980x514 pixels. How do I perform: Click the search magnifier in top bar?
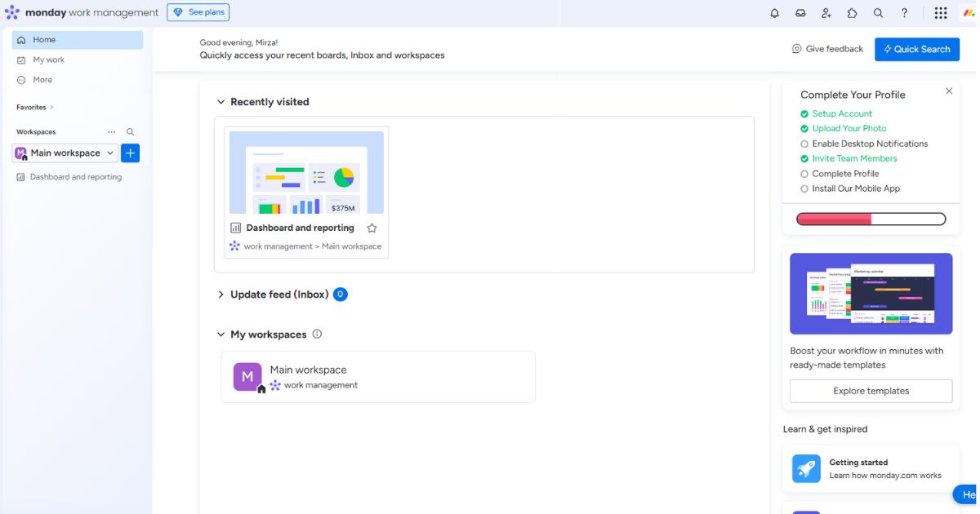[878, 13]
